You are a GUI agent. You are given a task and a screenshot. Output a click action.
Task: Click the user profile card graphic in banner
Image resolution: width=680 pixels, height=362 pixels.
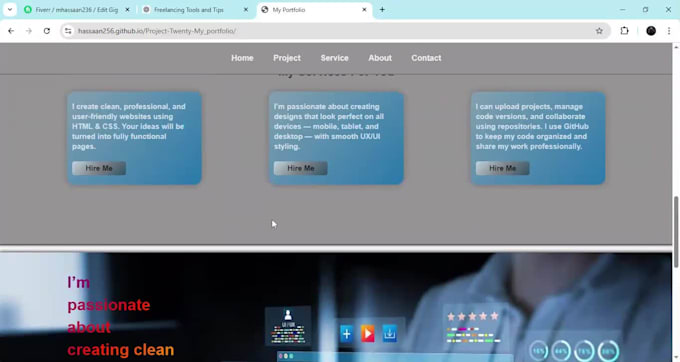(x=288, y=326)
